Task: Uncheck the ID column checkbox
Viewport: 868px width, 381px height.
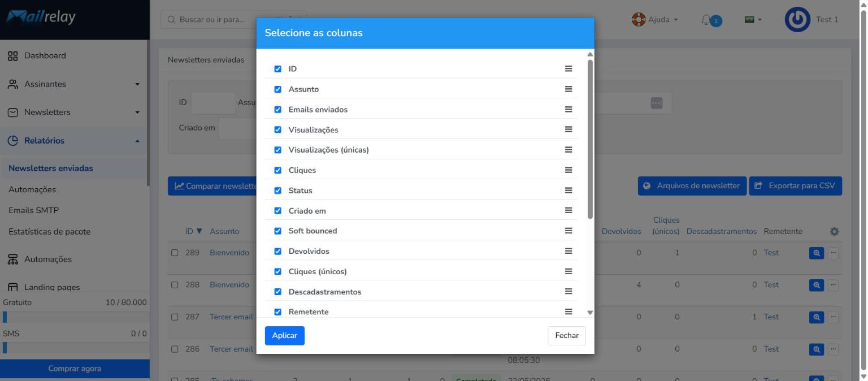Action: pyautogui.click(x=277, y=69)
